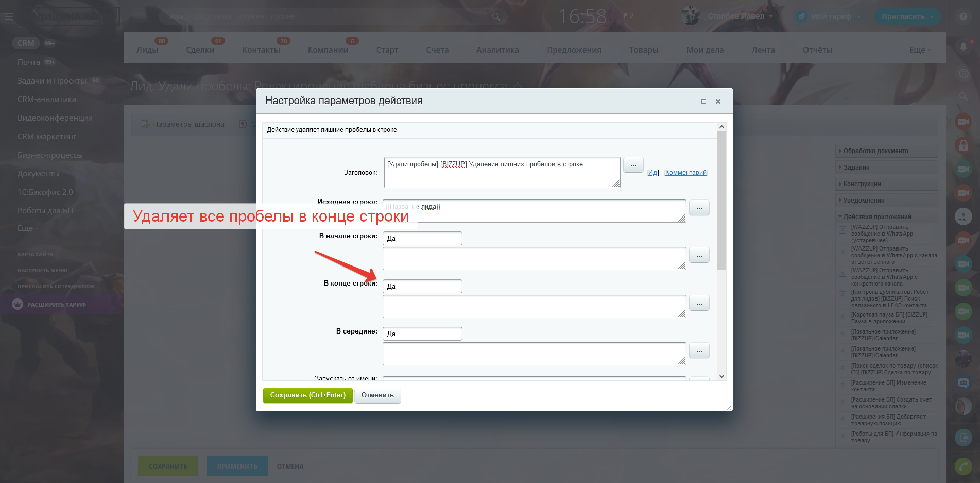The height and width of the screenshot is (483, 980).
Task: Open Бизнес-процессы in the sidebar
Action: coord(50,155)
